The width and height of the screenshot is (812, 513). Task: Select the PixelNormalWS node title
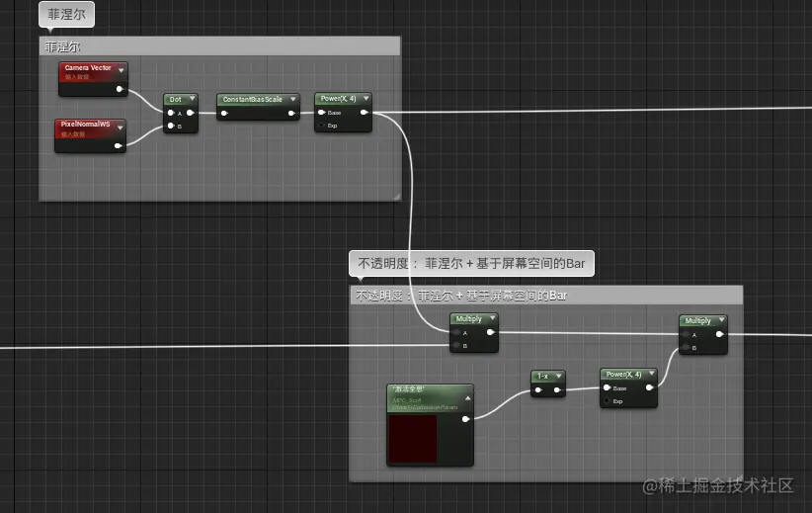pos(85,125)
